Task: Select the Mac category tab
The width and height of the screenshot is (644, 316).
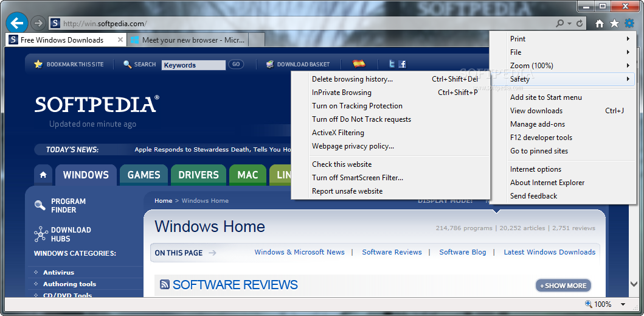Action: (248, 175)
